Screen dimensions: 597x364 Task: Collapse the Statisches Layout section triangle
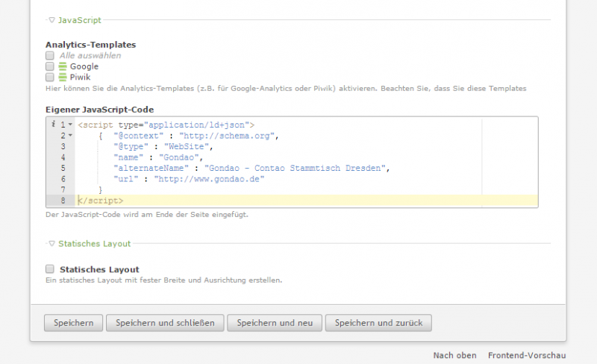[51, 244]
